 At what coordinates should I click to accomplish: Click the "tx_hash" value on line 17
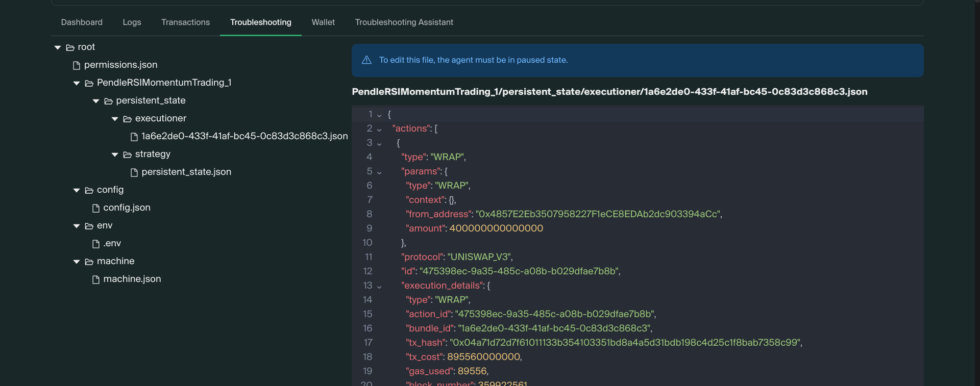[625, 343]
